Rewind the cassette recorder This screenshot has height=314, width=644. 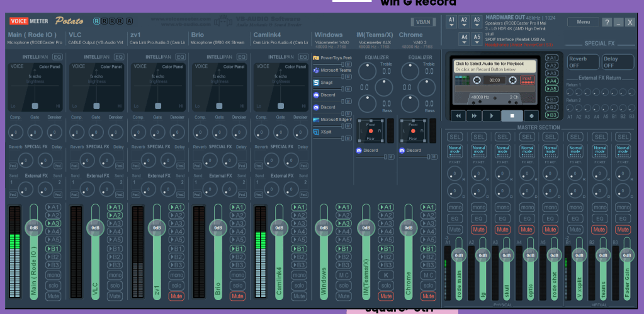pos(458,116)
